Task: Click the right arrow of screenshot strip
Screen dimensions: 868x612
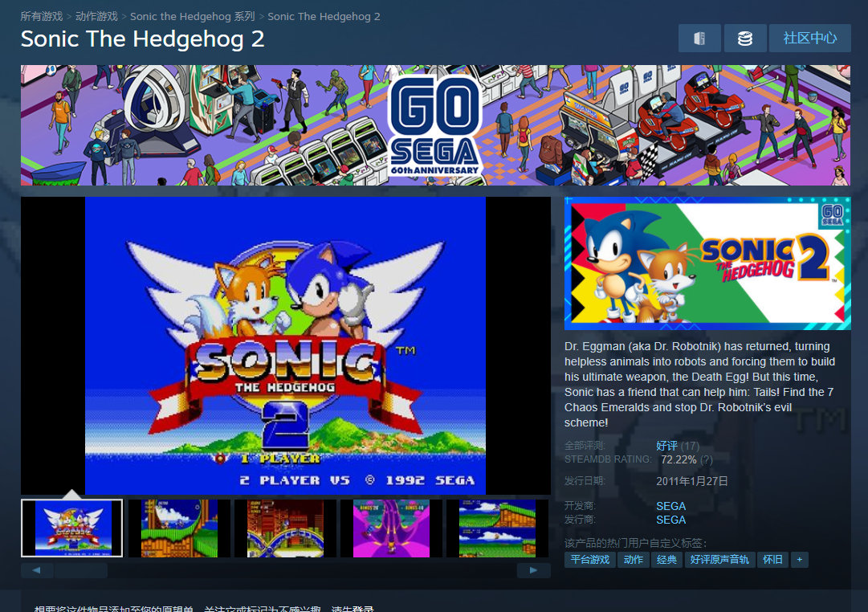Action: [534, 570]
